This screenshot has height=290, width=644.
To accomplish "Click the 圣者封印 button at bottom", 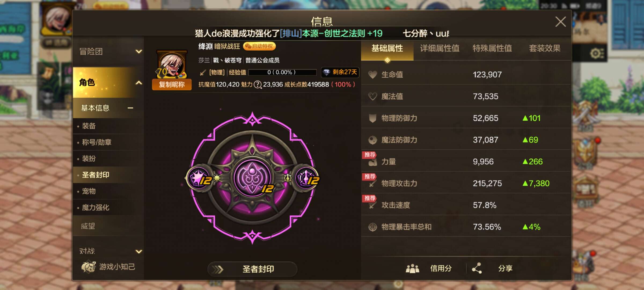I will [x=252, y=269].
